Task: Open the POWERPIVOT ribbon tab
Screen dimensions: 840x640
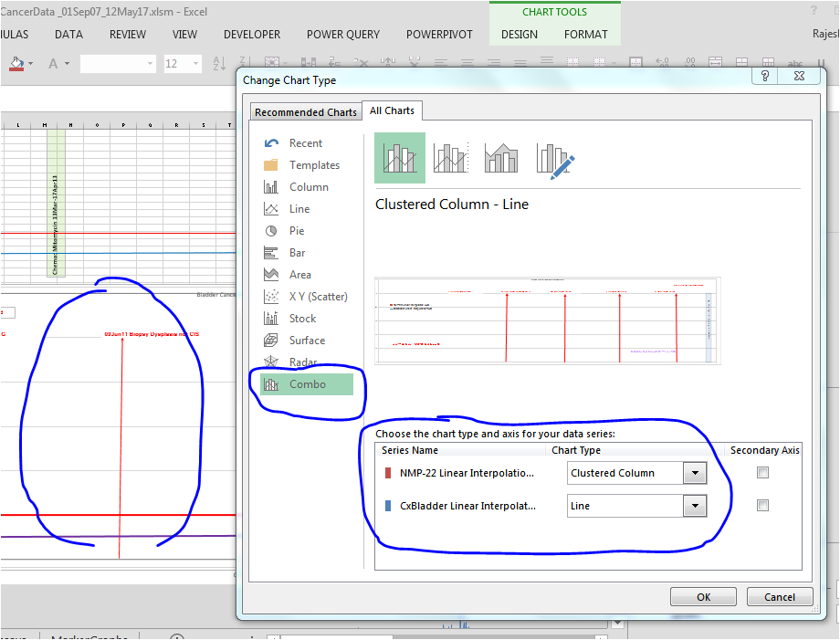Action: 439,35
